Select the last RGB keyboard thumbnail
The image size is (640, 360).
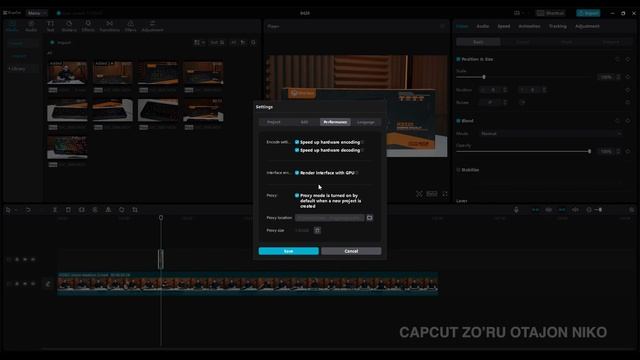tap(67, 147)
